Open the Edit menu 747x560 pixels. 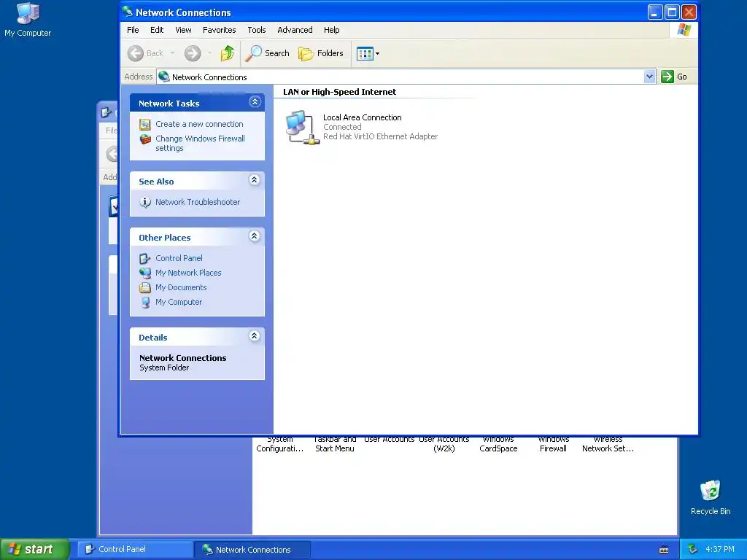[x=157, y=30]
